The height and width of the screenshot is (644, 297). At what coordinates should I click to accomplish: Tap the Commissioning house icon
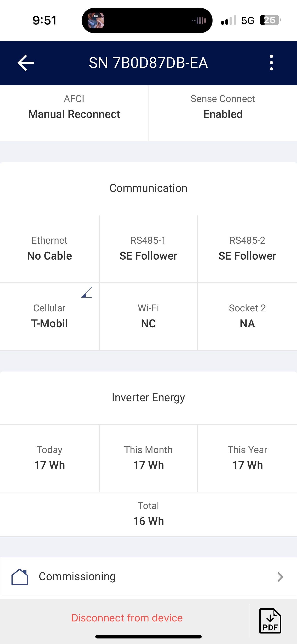tap(20, 577)
